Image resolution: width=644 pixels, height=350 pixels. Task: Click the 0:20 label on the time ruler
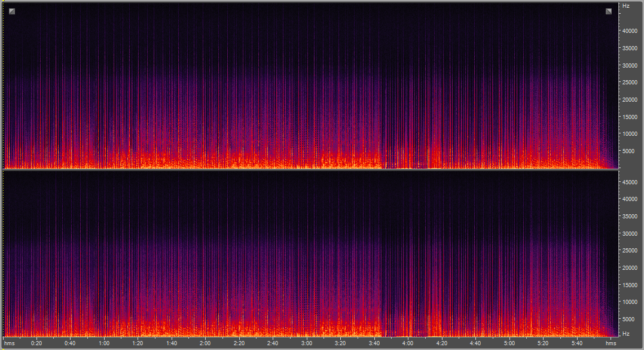click(36, 343)
